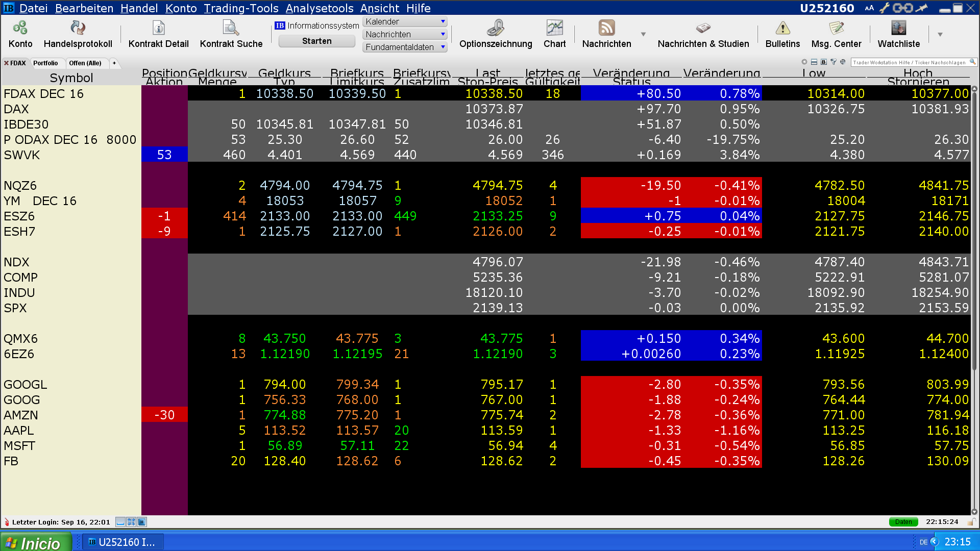Toggle the pin window icon in title bar
This screenshot has height=551, width=980.
pos(921,8)
